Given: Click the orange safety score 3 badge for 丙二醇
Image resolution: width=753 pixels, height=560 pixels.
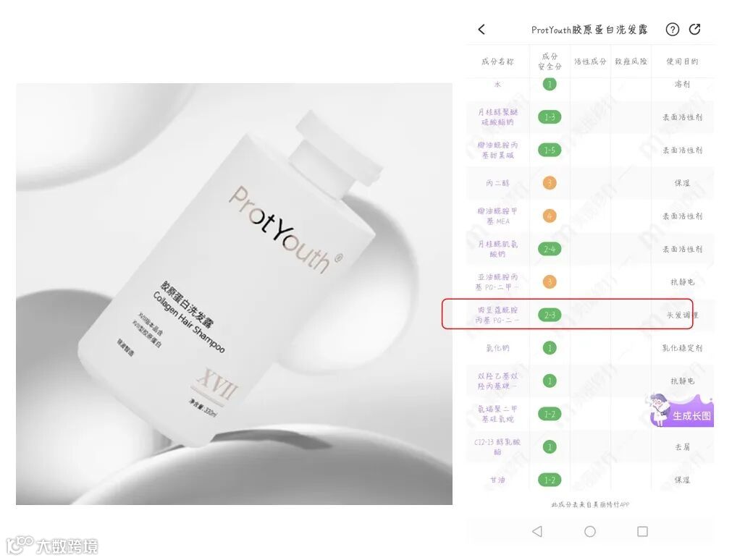Looking at the screenshot, I should 550,183.
